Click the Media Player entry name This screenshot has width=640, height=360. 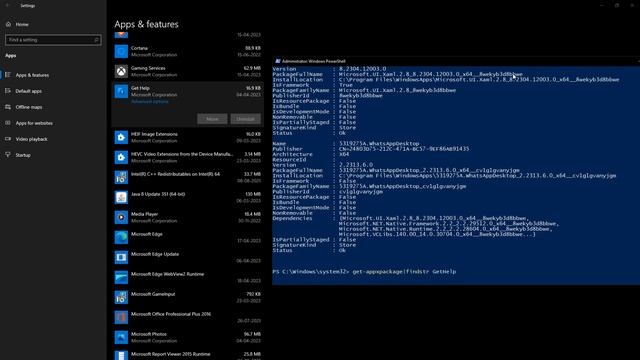click(144, 214)
